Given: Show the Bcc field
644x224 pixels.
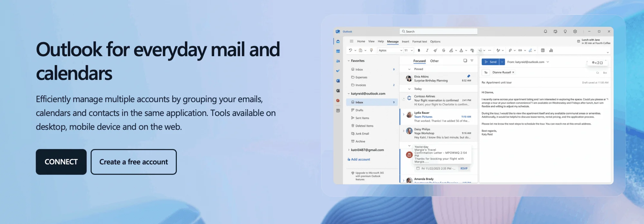Looking at the screenshot, I should click(x=605, y=73).
